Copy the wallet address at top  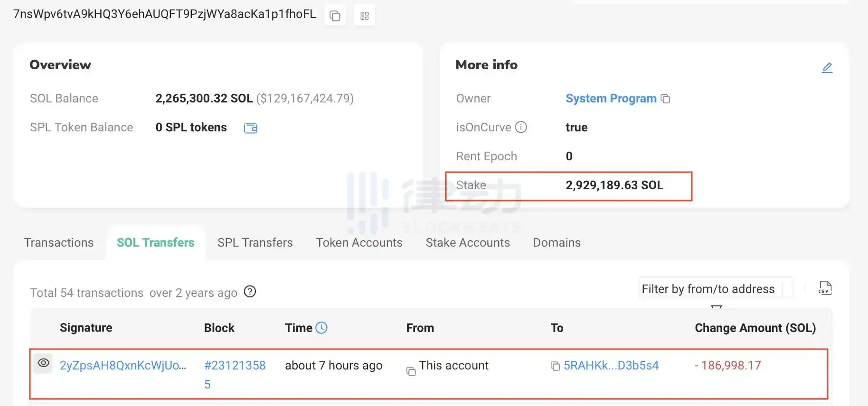coord(335,16)
